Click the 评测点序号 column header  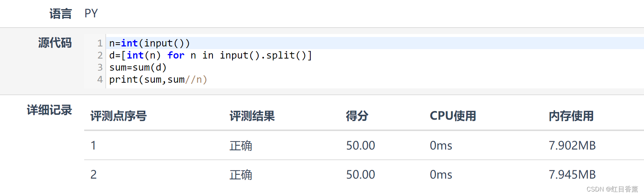coord(119,116)
